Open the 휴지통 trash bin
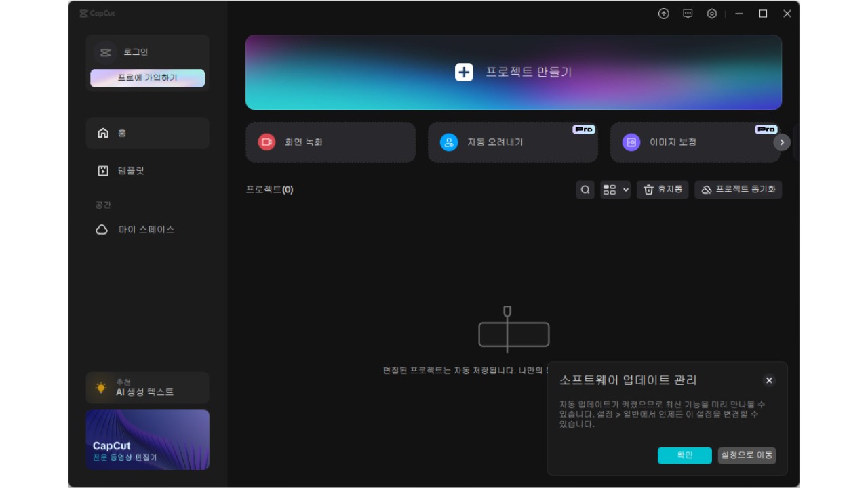868x488 pixels. click(x=662, y=190)
